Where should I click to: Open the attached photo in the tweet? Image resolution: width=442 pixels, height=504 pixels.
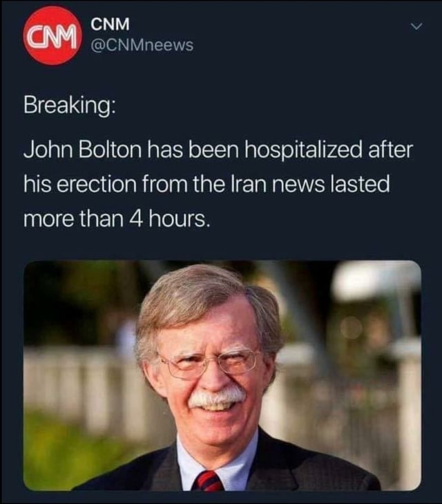[222, 375]
